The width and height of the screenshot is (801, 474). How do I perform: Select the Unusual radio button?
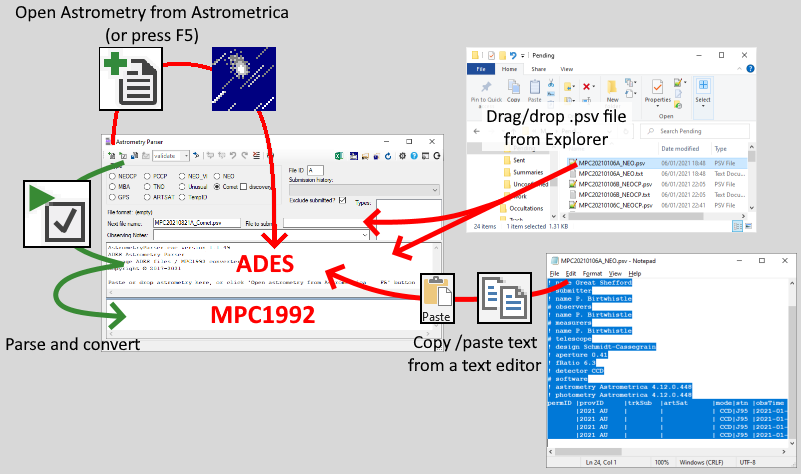pos(182,186)
